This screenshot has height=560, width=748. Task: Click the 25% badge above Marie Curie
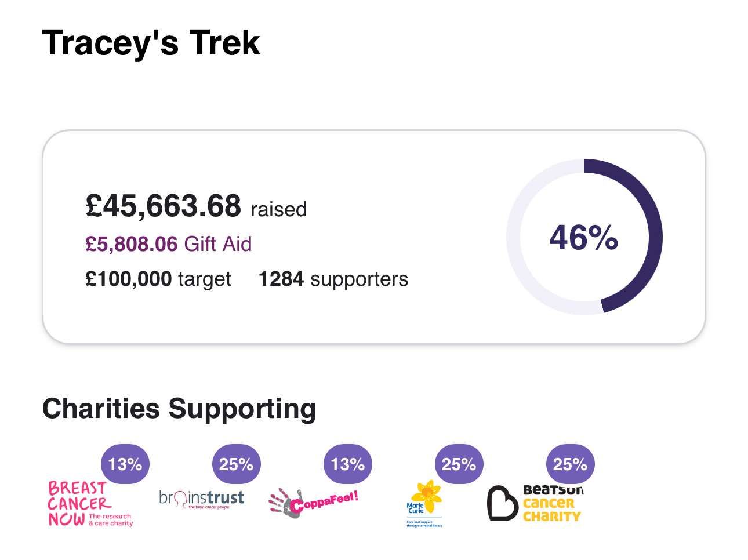(459, 464)
